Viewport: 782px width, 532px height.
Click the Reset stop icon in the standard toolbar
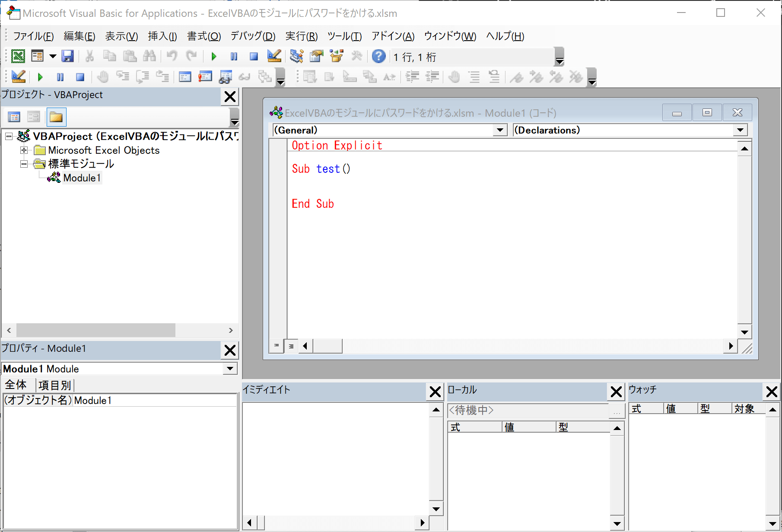click(x=254, y=56)
